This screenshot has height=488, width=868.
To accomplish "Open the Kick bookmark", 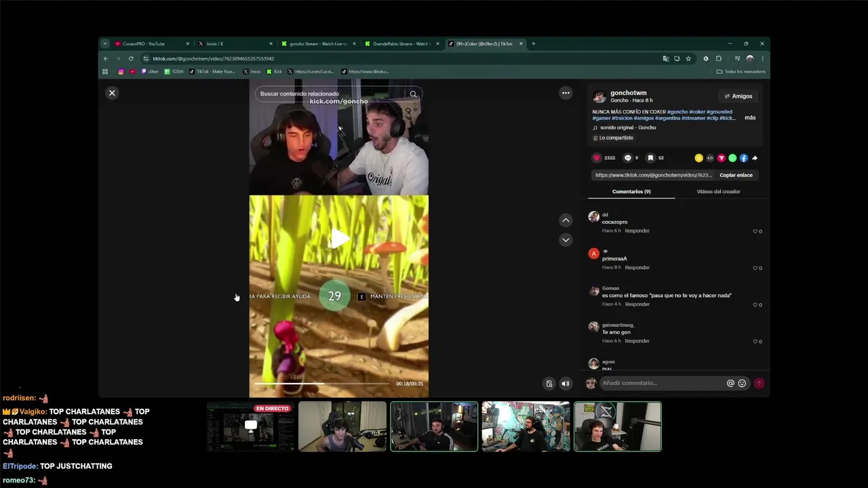I will [274, 72].
